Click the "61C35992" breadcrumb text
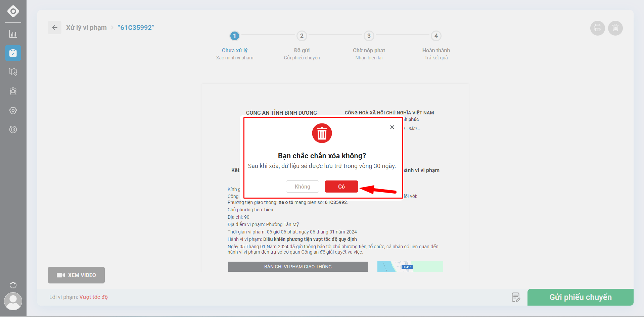 pyautogui.click(x=136, y=28)
